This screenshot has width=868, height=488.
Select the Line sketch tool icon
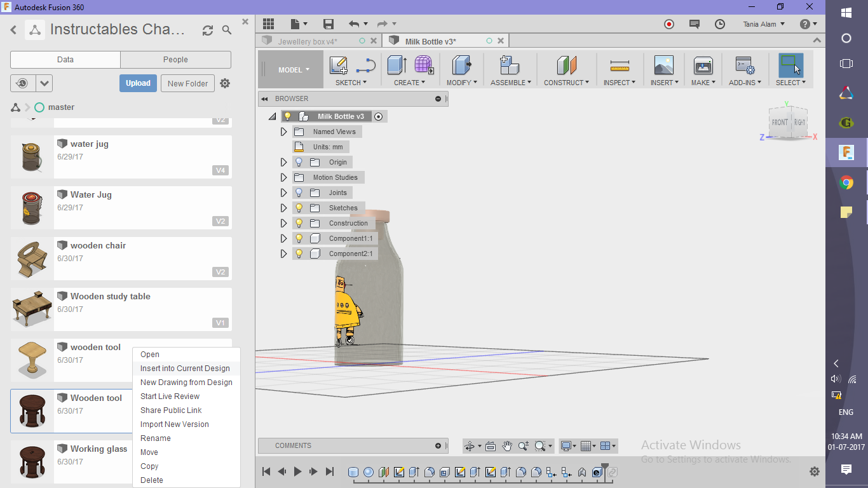366,65
